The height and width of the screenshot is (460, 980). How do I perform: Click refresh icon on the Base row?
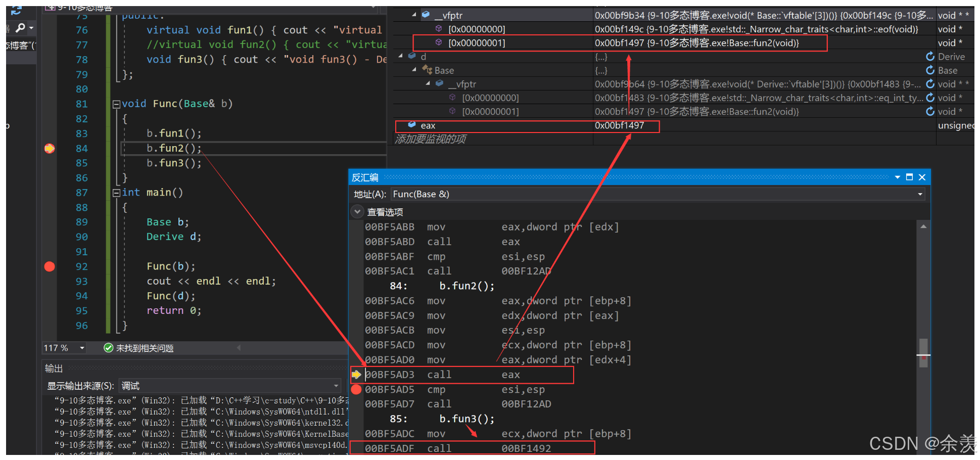930,70
